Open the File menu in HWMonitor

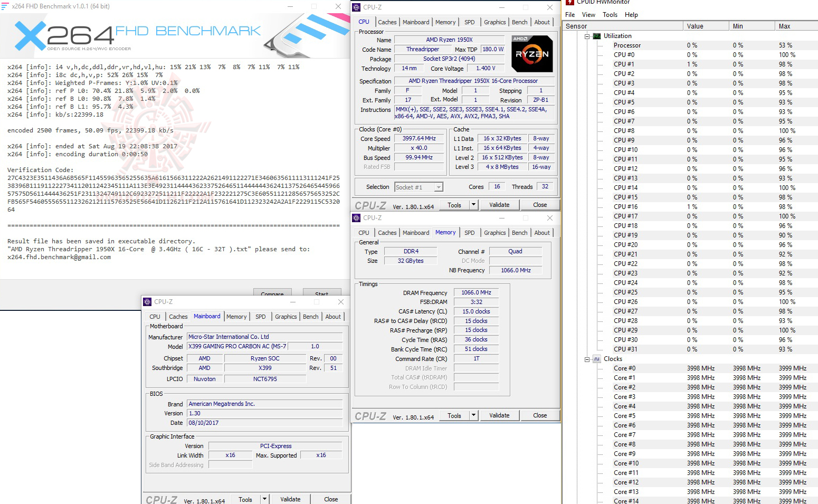click(x=570, y=14)
